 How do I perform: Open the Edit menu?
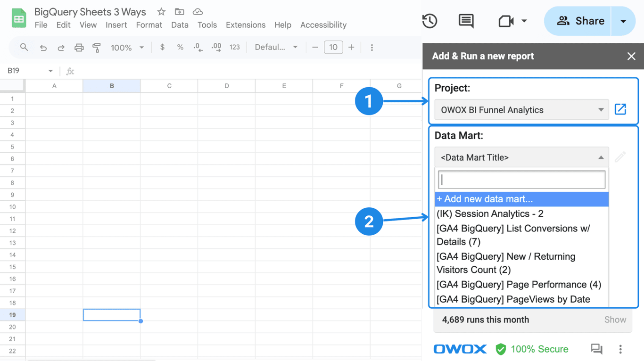(63, 25)
